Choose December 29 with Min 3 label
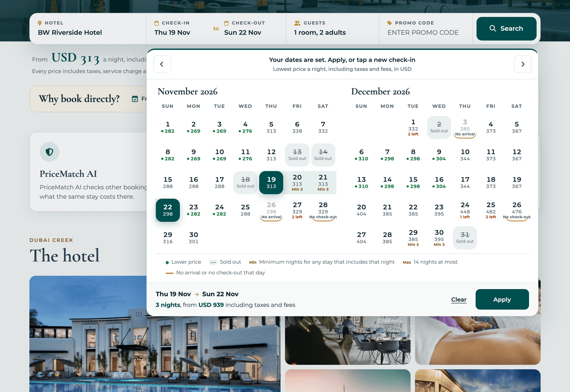 point(413,238)
